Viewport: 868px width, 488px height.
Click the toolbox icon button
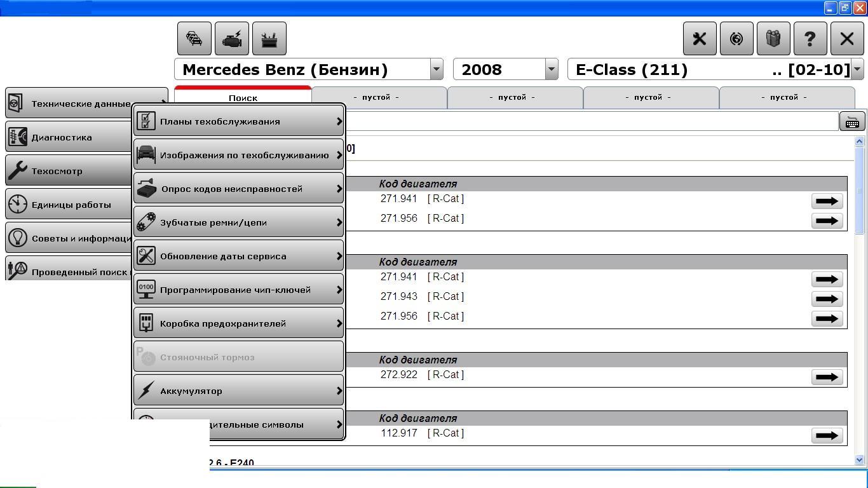[269, 39]
